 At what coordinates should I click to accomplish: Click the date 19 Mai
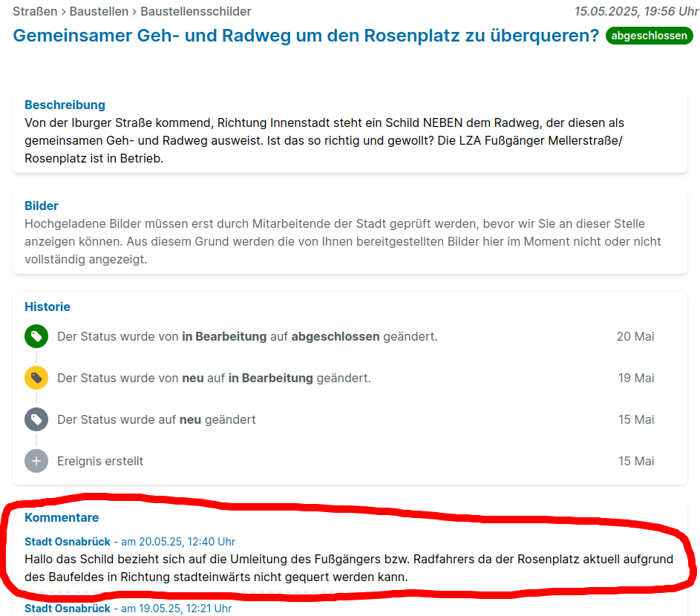point(635,378)
